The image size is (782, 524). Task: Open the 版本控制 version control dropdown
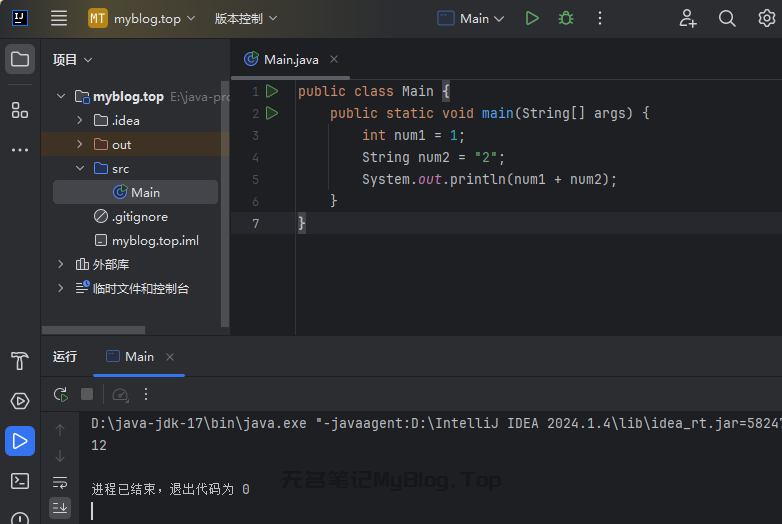245,19
